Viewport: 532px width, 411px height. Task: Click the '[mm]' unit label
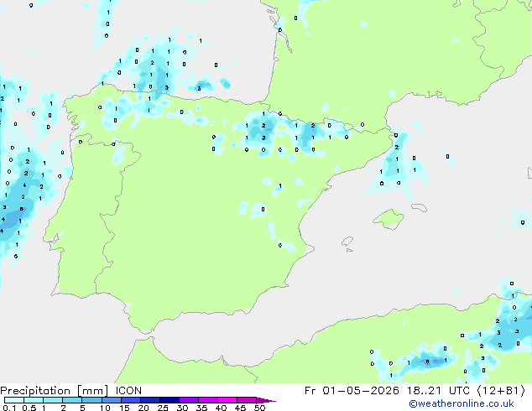point(92,391)
